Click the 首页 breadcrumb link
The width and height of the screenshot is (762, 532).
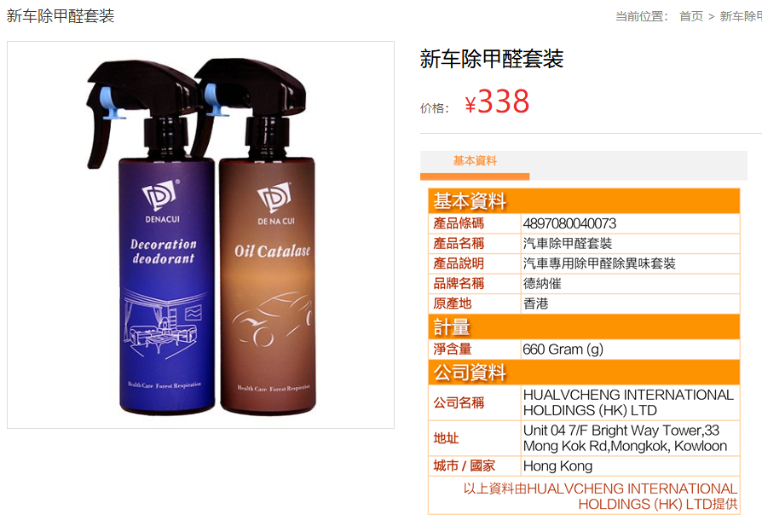691,16
